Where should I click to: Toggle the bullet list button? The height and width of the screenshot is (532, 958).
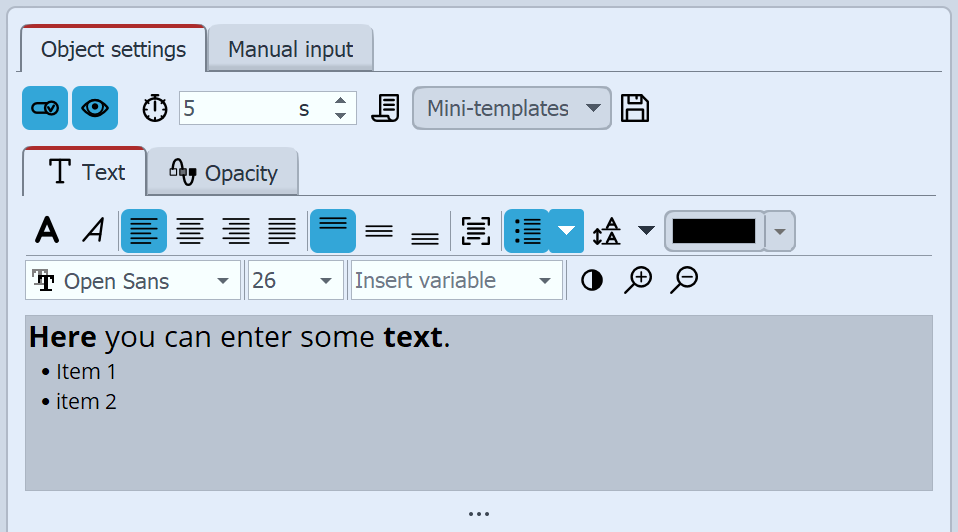(x=527, y=231)
